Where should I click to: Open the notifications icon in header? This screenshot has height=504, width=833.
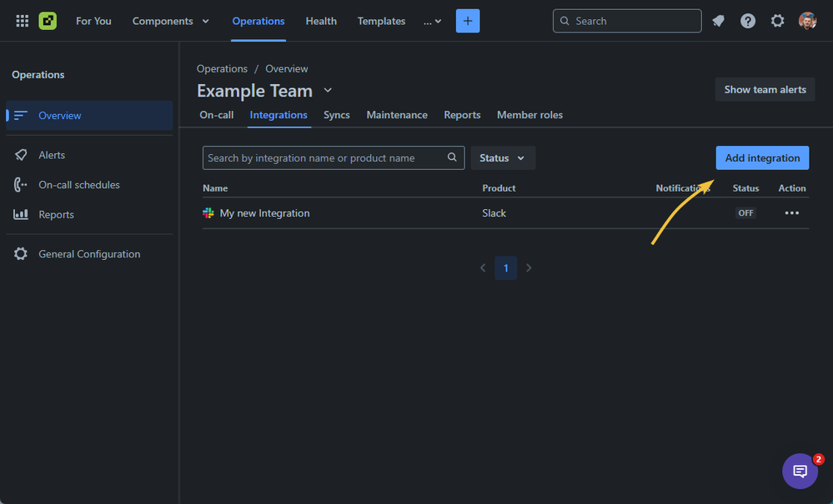pos(718,21)
